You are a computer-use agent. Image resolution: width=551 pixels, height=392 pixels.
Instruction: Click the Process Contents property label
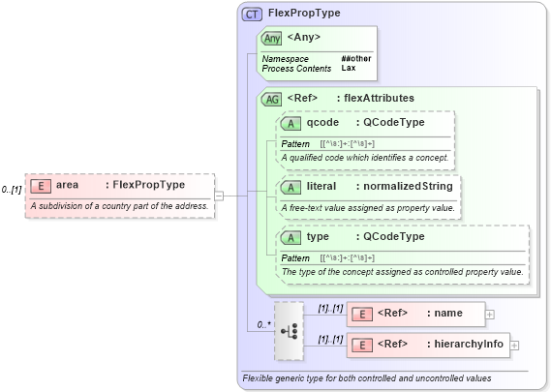(296, 68)
